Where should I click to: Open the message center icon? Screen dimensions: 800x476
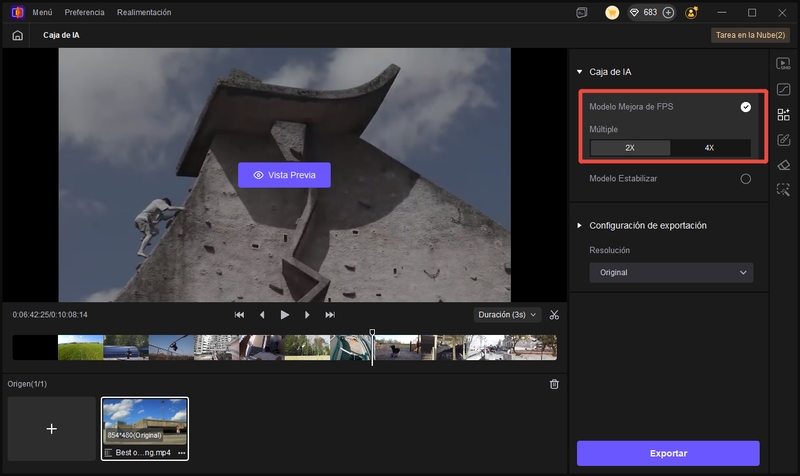pyautogui.click(x=582, y=13)
